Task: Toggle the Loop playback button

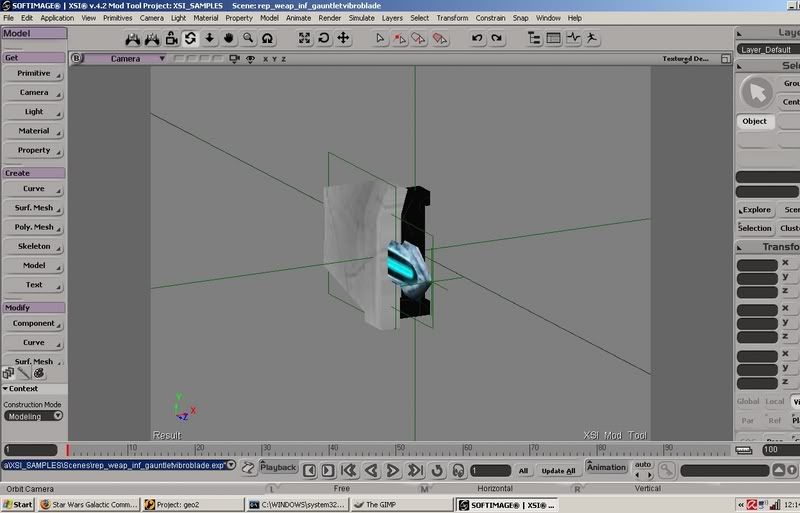Action: [x=437, y=470]
